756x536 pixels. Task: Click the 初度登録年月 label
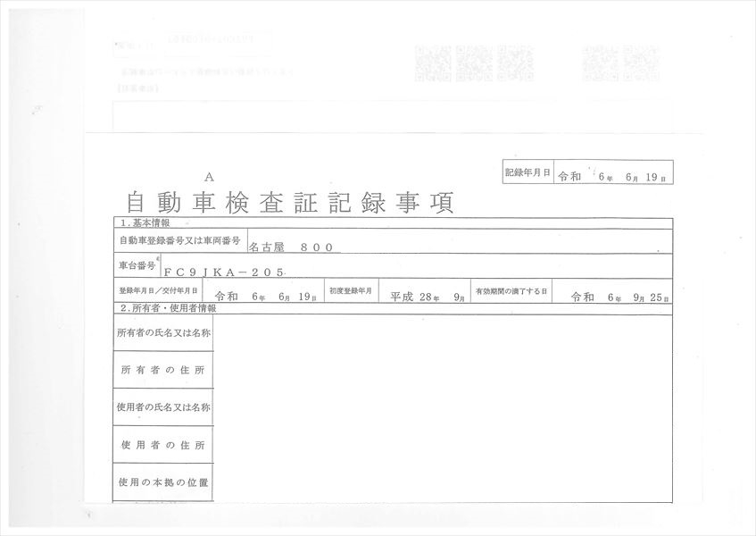pos(351,292)
